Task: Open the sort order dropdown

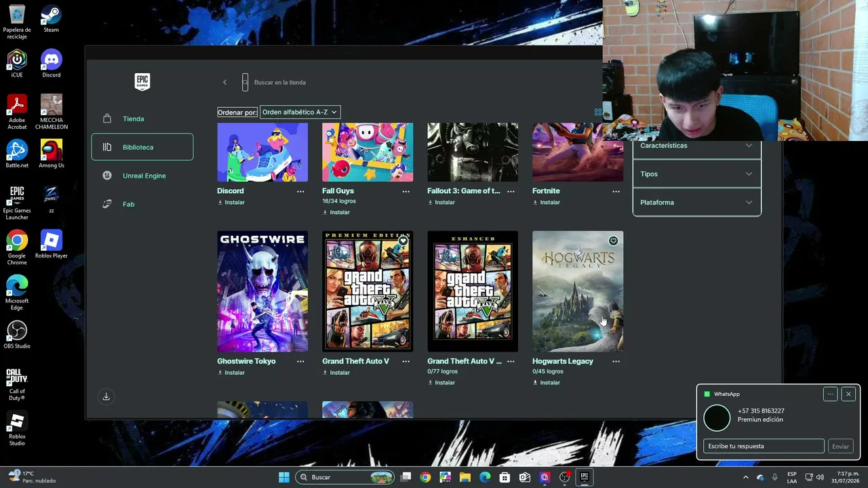Action: [300, 113]
